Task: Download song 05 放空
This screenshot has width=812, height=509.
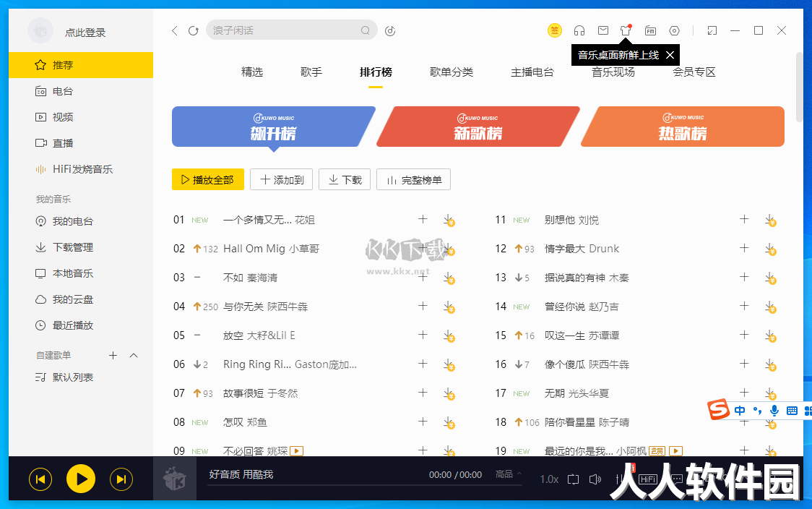Action: tap(449, 336)
